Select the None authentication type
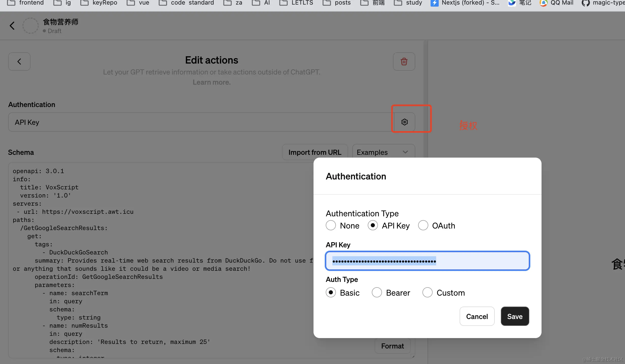 [331, 225]
